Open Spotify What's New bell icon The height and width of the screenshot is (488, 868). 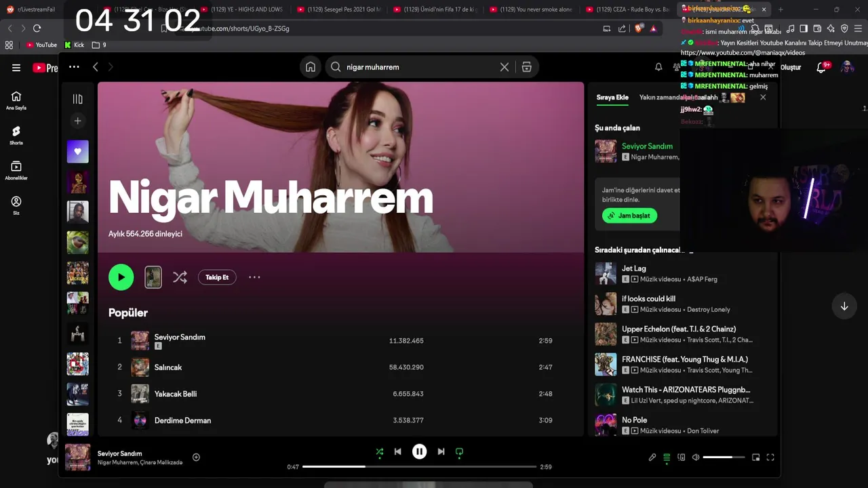pyautogui.click(x=658, y=67)
